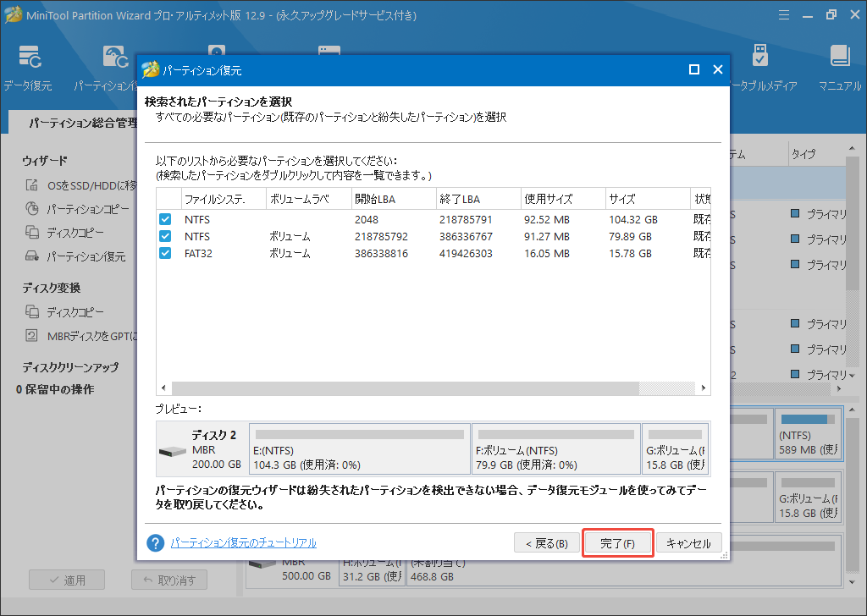
Task: Click the disk 2 drive icon in preview
Action: coord(173,451)
